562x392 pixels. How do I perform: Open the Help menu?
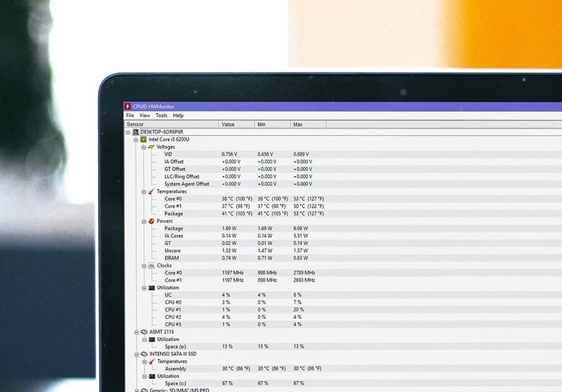(178, 115)
